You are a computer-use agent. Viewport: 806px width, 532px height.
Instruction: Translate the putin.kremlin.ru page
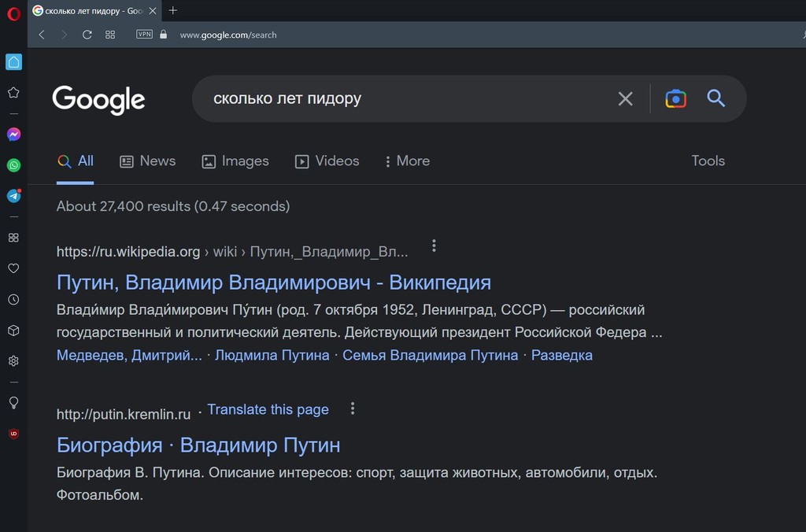tap(268, 409)
